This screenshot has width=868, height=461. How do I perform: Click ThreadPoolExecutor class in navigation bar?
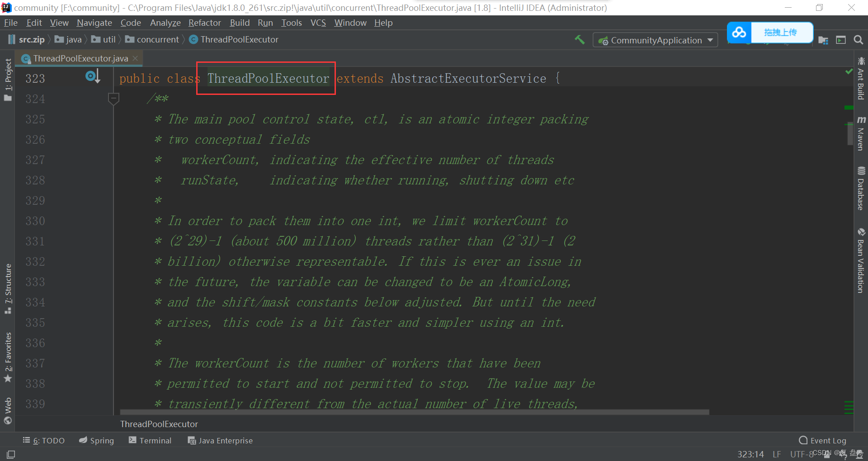[x=234, y=40]
